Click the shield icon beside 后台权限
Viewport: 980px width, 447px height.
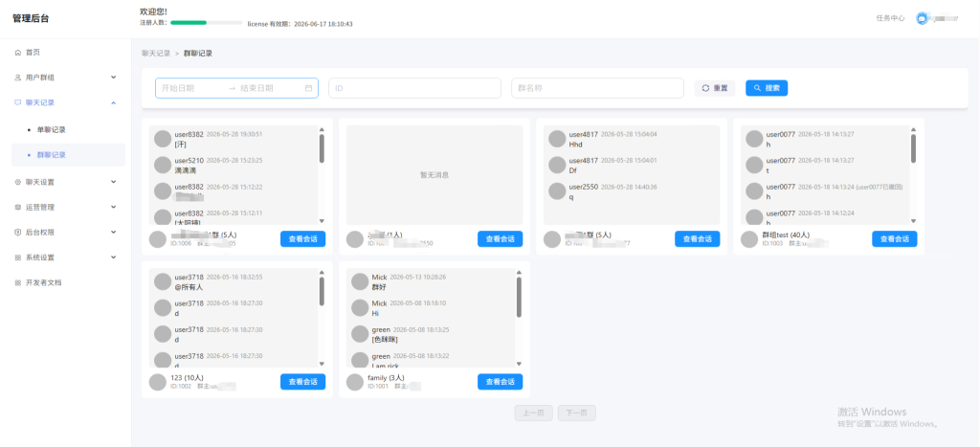pyautogui.click(x=17, y=232)
